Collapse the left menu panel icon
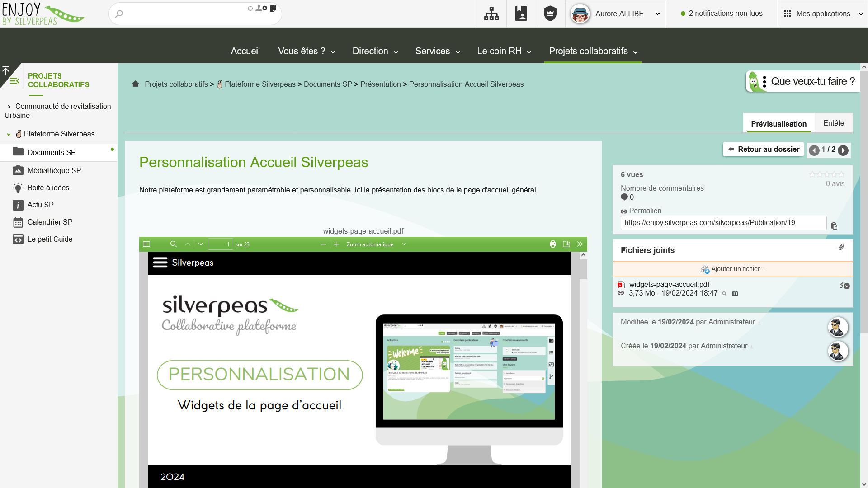The height and width of the screenshot is (488, 868). (14, 81)
